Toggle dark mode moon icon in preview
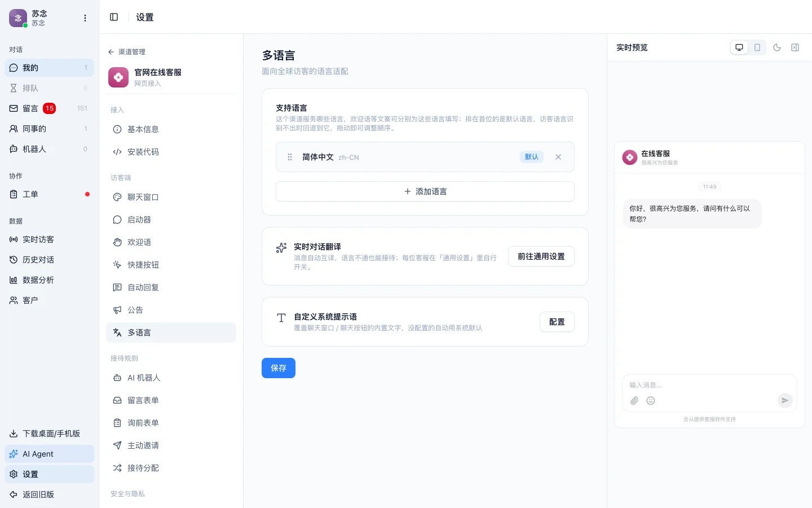812x508 pixels. [x=777, y=47]
